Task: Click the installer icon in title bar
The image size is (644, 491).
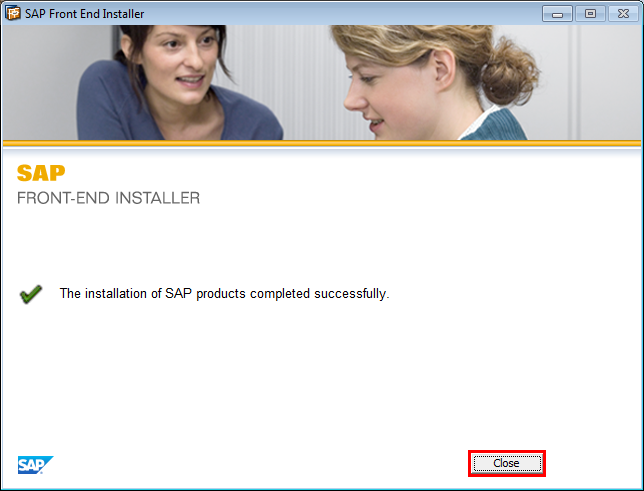Action: pos(13,13)
